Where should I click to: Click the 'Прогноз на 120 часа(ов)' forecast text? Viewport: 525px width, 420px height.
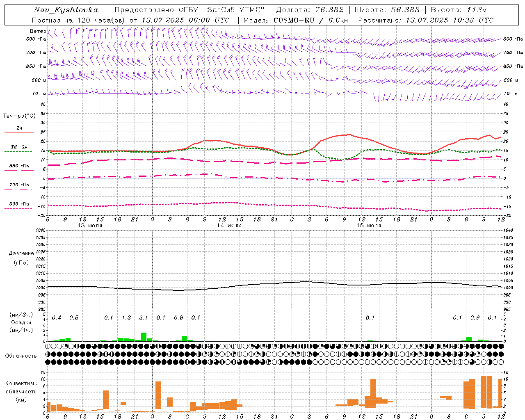point(79,20)
